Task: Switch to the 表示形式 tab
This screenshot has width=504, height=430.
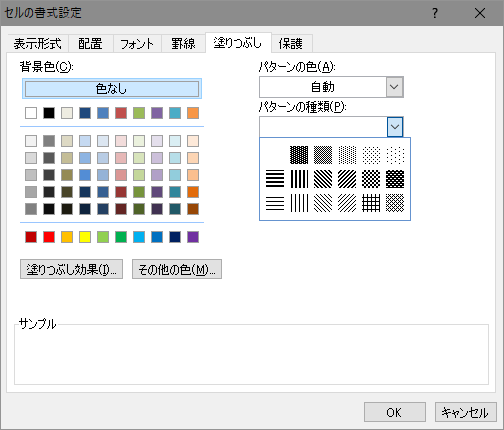Action: 38,44
